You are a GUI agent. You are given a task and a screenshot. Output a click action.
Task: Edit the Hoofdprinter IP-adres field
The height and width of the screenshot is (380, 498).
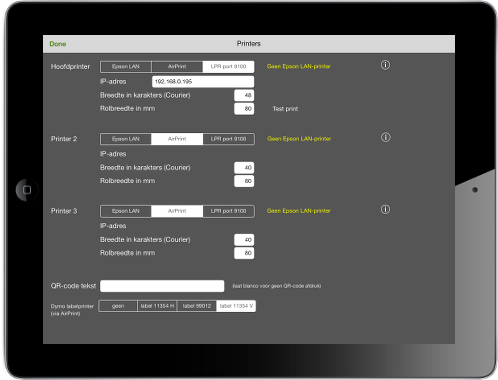[203, 82]
